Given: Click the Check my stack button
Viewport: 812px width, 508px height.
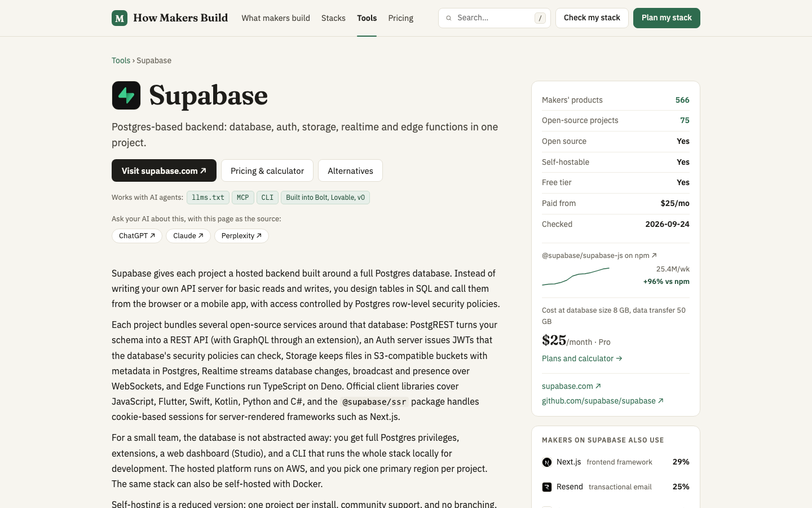Looking at the screenshot, I should click(592, 18).
